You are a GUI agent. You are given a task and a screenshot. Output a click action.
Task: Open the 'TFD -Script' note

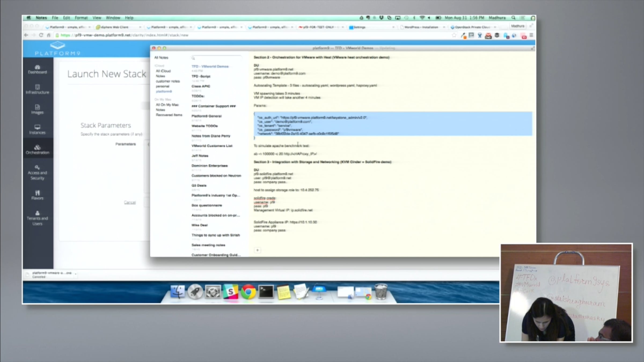tap(216, 78)
